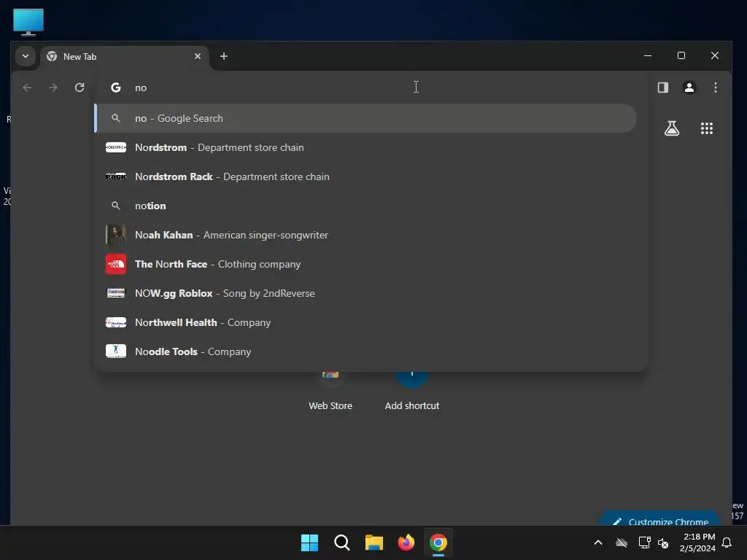Click the OneDrive cloud tray icon
747x560 pixels.
pos(622,542)
